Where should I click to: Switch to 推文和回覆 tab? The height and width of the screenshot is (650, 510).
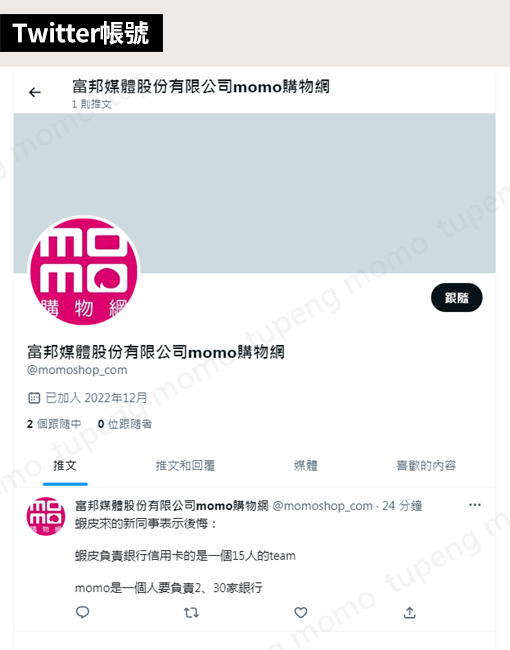click(x=185, y=466)
